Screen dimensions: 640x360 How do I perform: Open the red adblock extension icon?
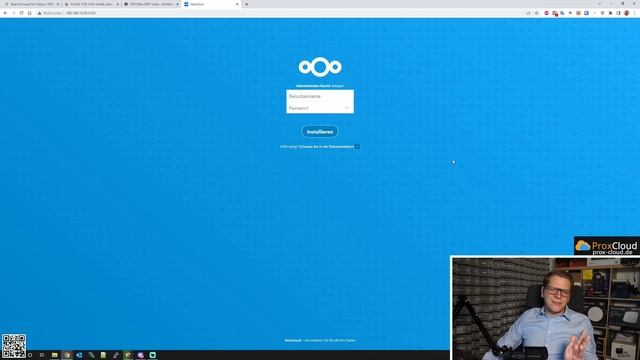tap(547, 13)
